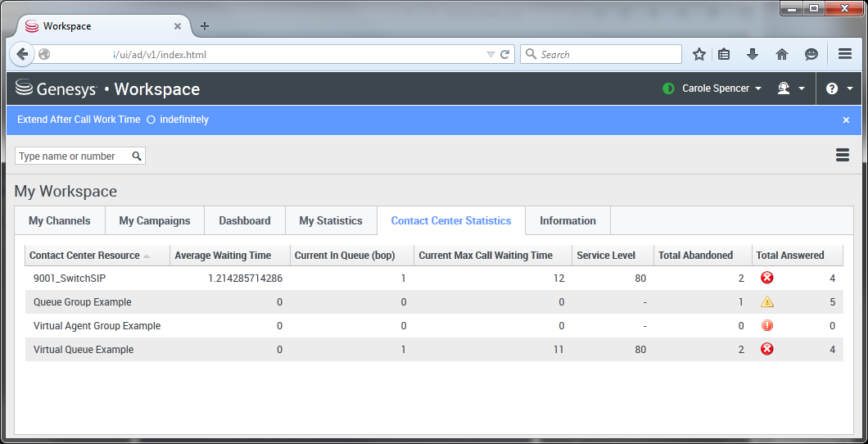Image resolution: width=868 pixels, height=444 pixels.
Task: Open the hamburger menu below the blue bar
Action: pos(842,155)
